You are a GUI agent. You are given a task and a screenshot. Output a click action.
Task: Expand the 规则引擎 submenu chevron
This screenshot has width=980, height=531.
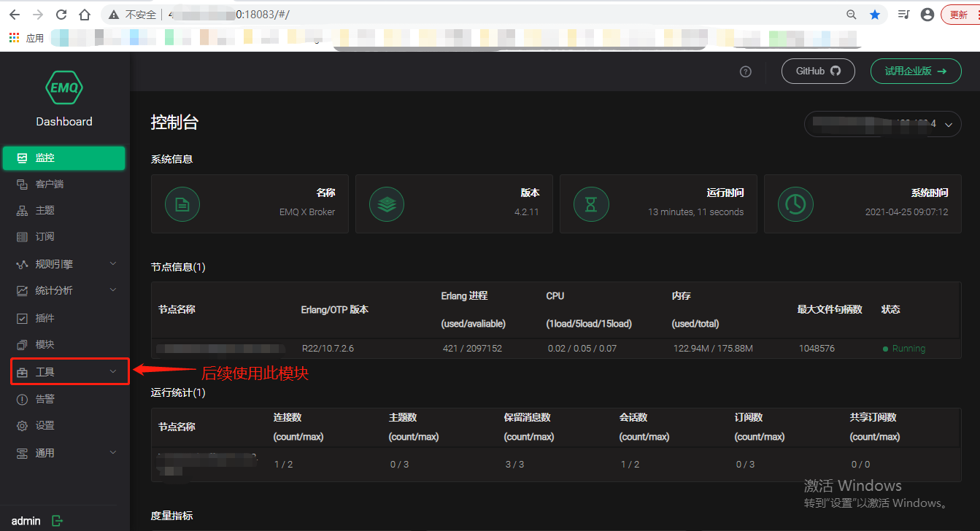tap(113, 263)
